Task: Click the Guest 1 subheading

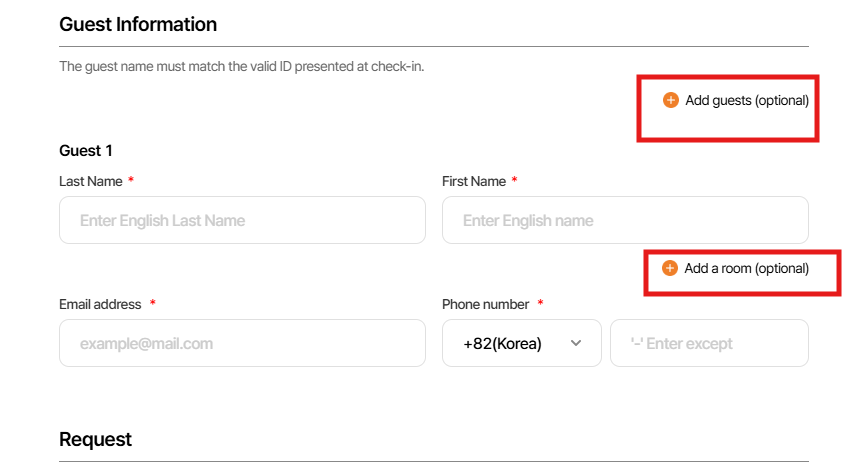Action: 86,151
